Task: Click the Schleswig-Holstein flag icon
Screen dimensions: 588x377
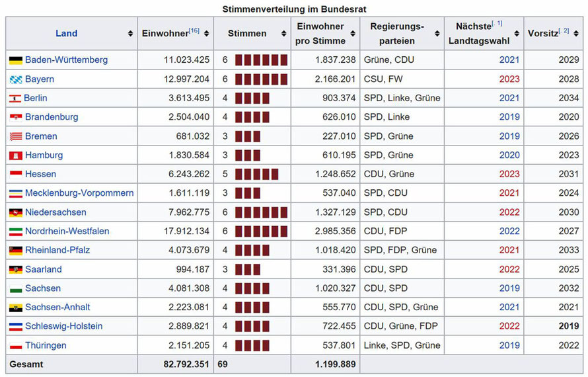Action: click(16, 327)
